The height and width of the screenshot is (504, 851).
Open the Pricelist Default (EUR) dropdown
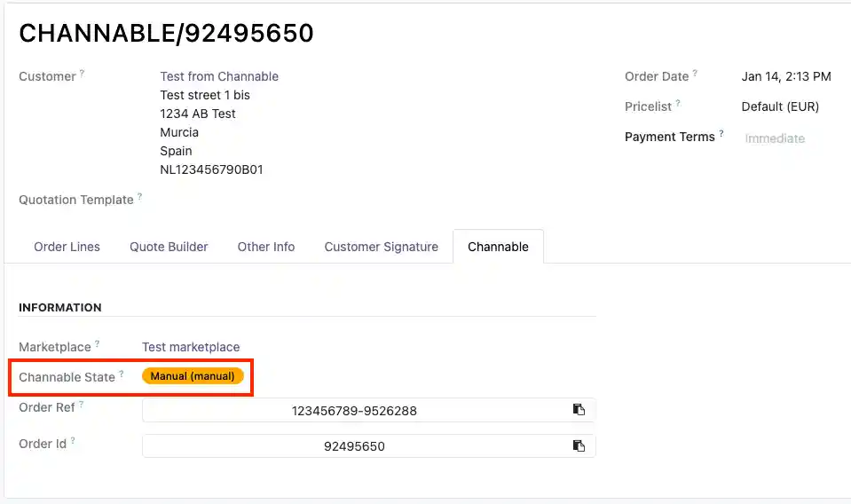tap(780, 106)
